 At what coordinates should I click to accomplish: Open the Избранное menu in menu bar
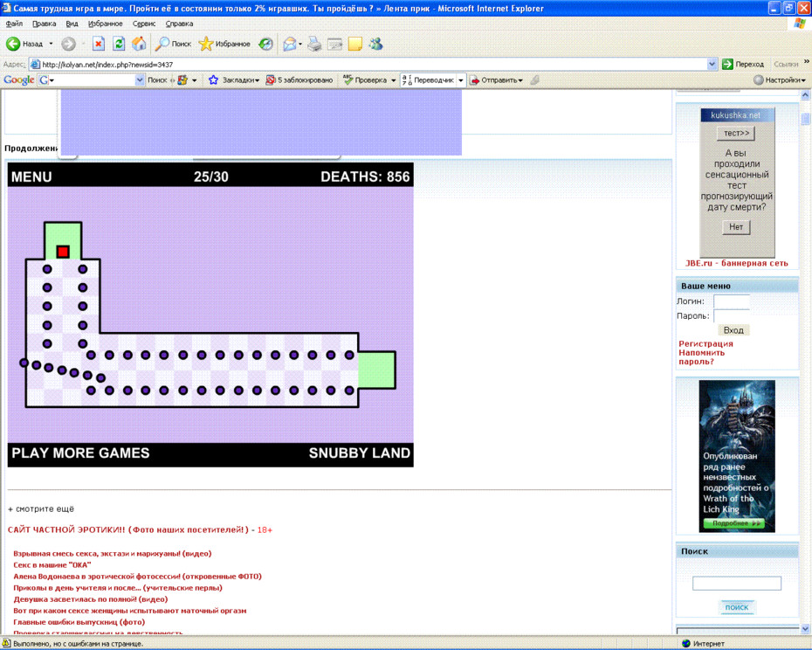pyautogui.click(x=105, y=24)
